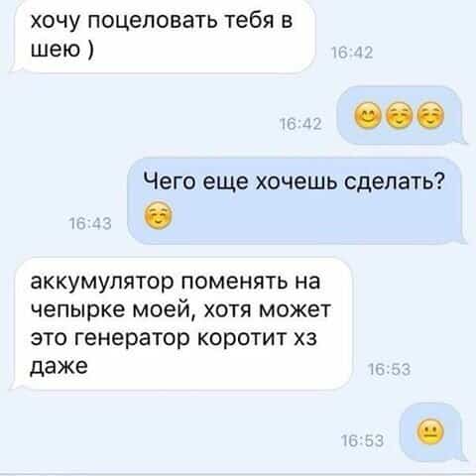The image size is (476, 476).
Task: Select the "хочу поцеловать тебя в шею )" message bubble
Action: click(163, 35)
